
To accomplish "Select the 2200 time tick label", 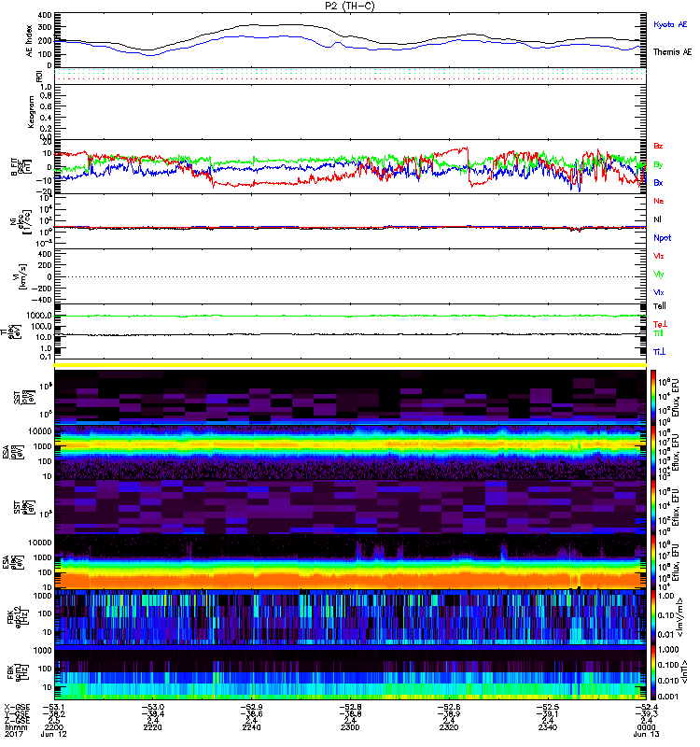I will (53, 727).
